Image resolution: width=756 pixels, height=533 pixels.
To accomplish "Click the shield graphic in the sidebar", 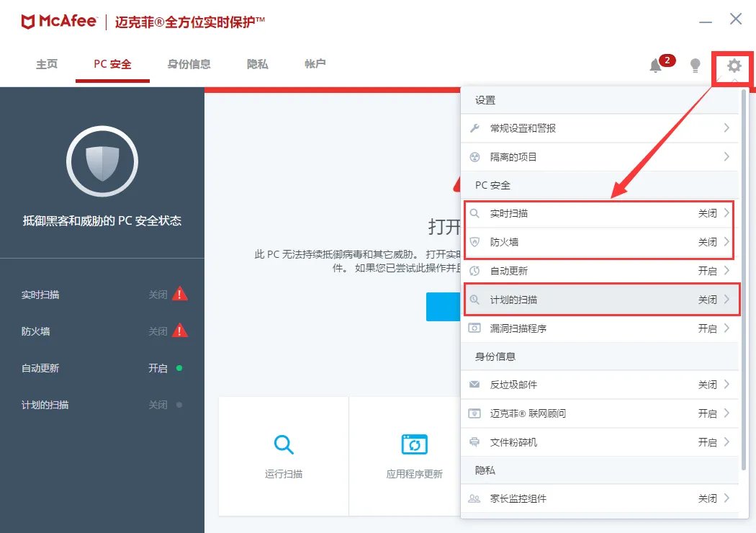I will 102,161.
